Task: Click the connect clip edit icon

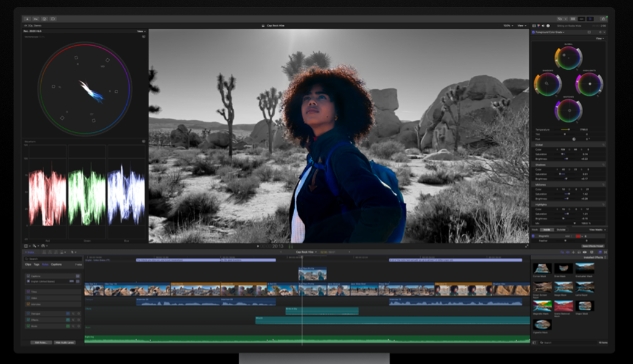Action: (44, 252)
